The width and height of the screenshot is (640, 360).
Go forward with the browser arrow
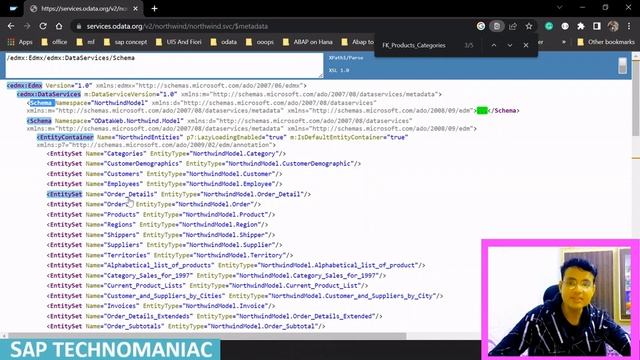27,26
